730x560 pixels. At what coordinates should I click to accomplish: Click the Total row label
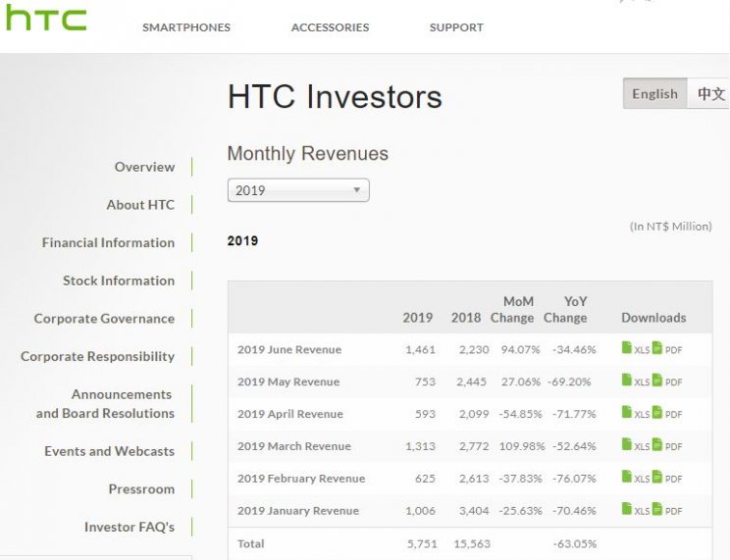(250, 543)
